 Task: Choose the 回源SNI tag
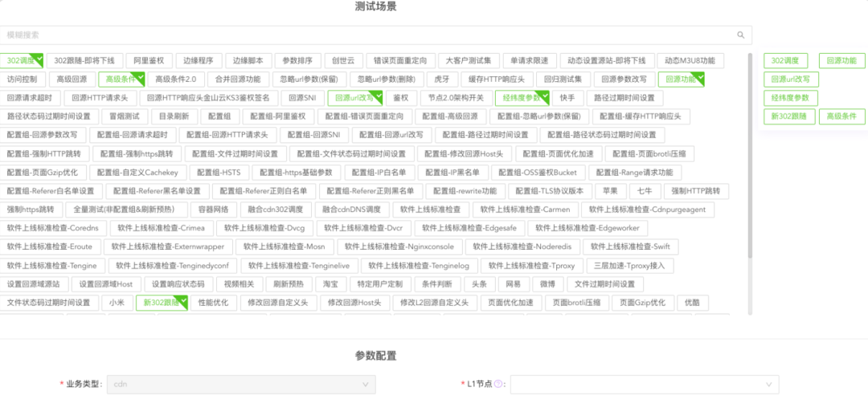click(303, 99)
